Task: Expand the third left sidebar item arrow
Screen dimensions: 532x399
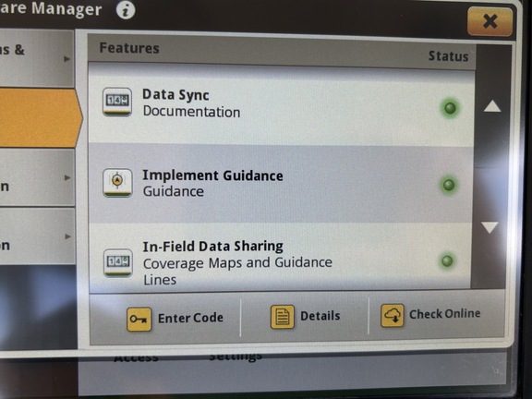Action: click(67, 177)
